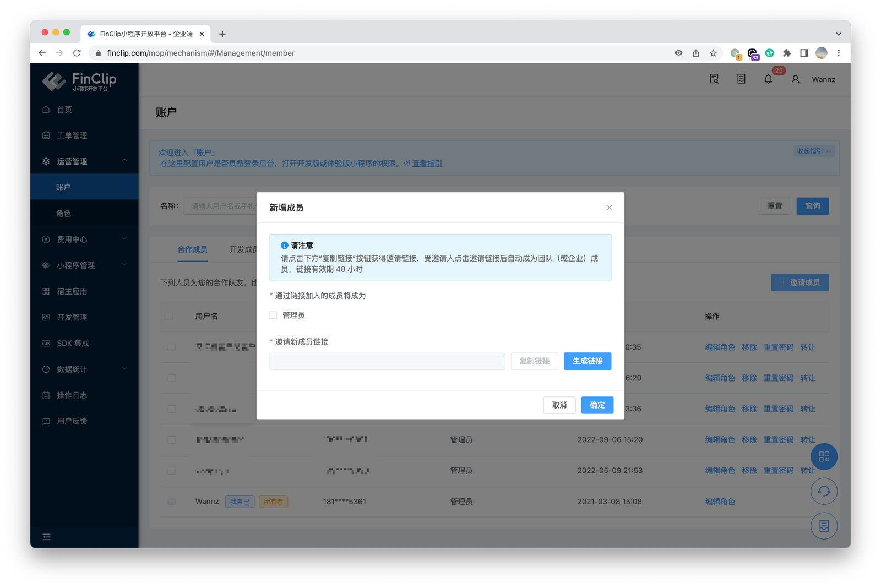The image size is (881, 588).
Task: Switch to the 开发成员 tab
Action: 242,249
